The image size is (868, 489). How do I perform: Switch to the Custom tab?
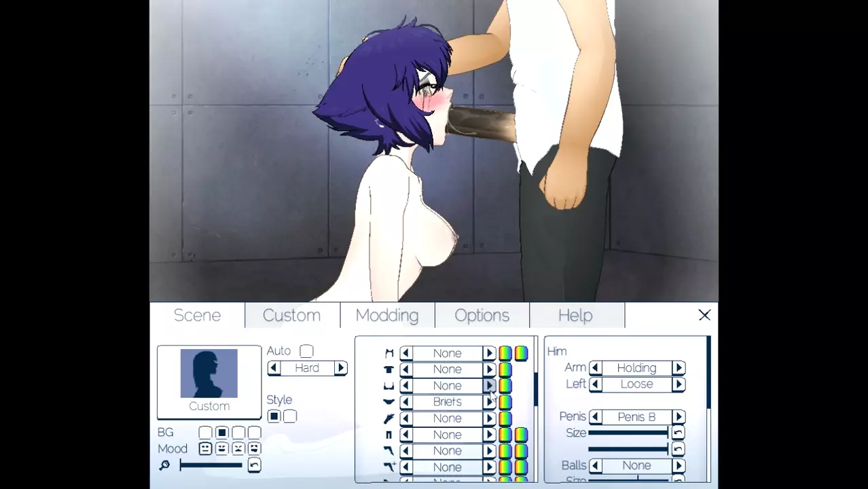[x=291, y=315]
